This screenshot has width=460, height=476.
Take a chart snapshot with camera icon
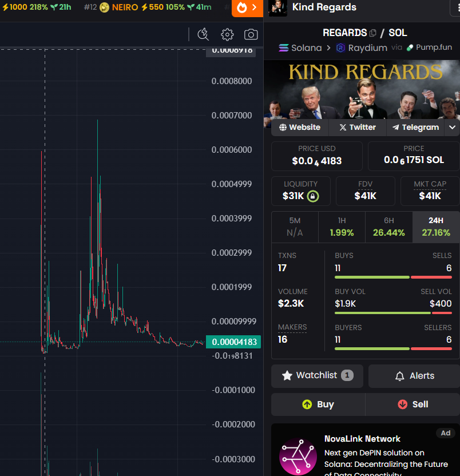[251, 34]
